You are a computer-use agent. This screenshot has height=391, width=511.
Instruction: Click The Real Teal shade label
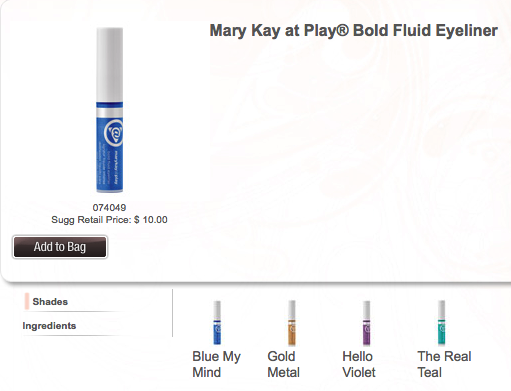click(x=444, y=364)
